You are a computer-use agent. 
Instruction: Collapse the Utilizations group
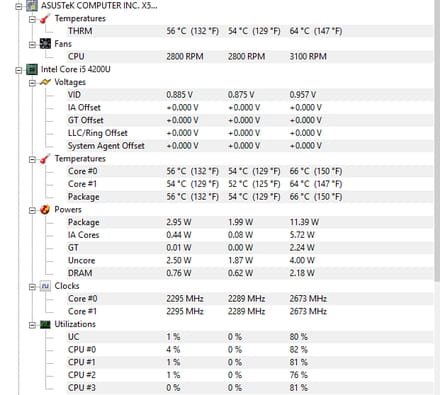32,325
